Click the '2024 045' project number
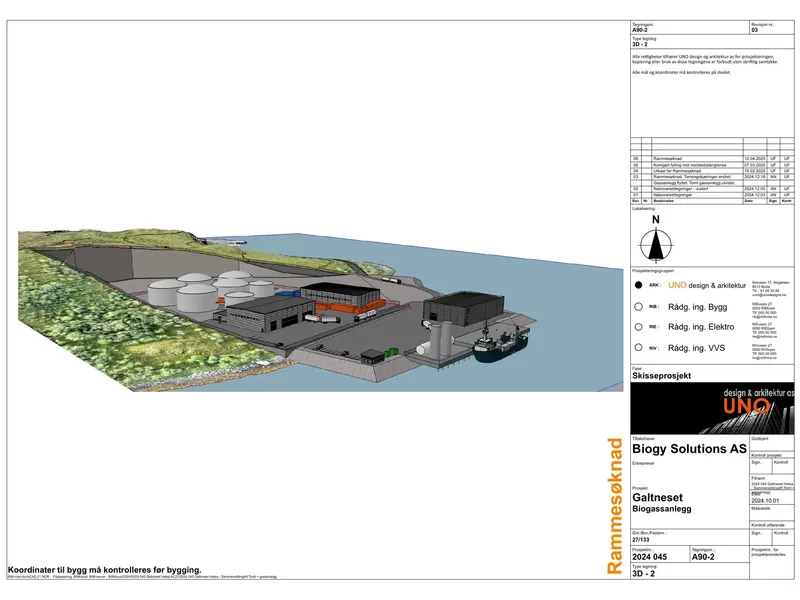Image resolution: width=800 pixels, height=600 pixels. coord(649,557)
